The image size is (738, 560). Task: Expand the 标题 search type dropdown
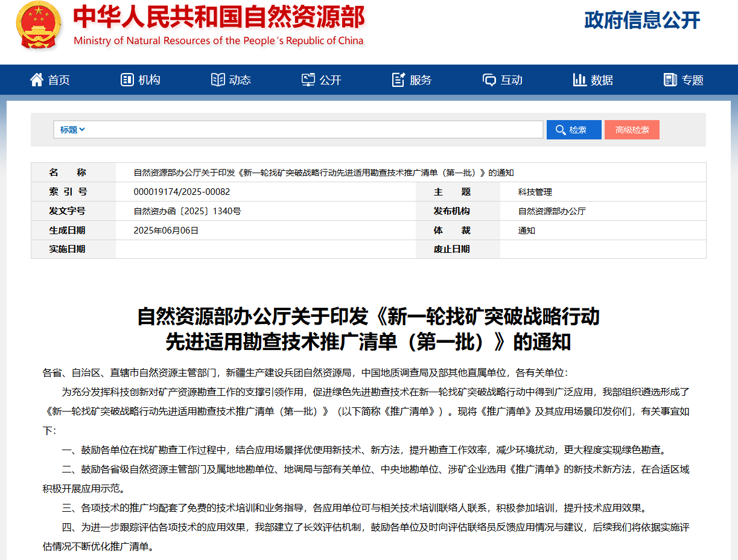72,130
